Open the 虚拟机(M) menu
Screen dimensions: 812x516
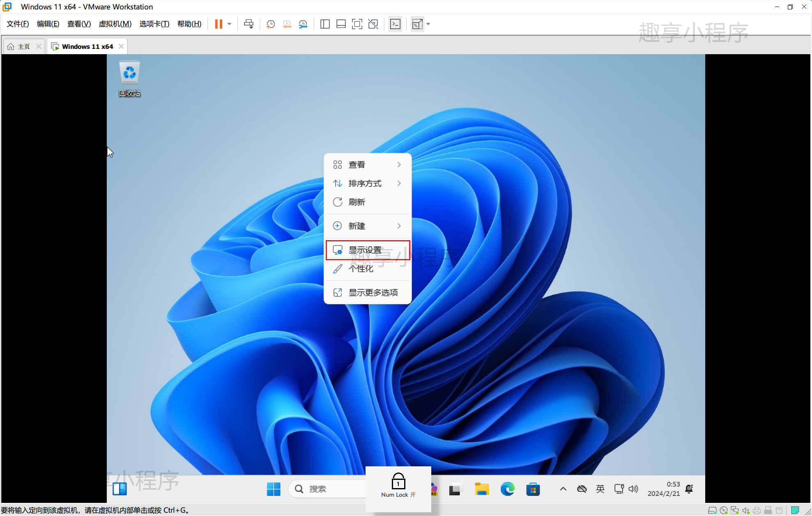pos(115,24)
